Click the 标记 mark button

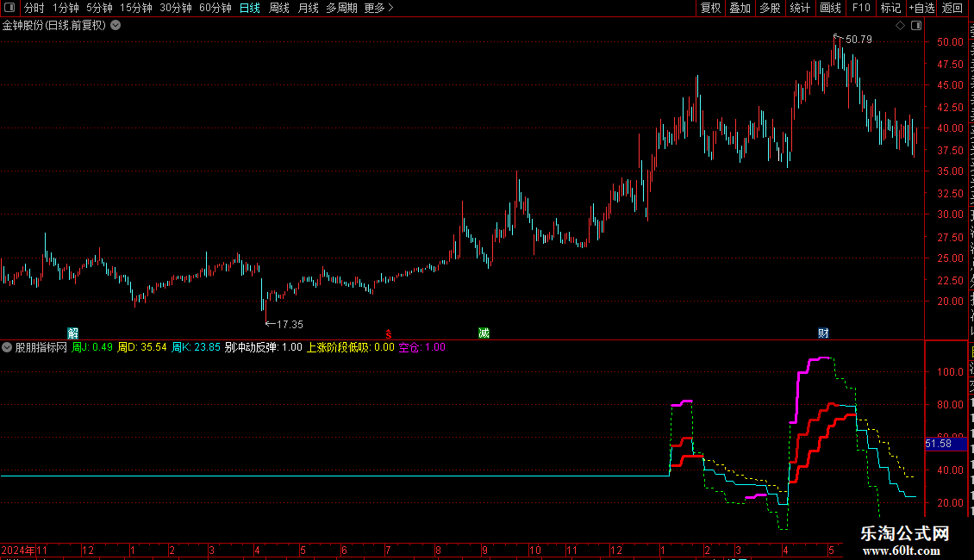click(890, 8)
